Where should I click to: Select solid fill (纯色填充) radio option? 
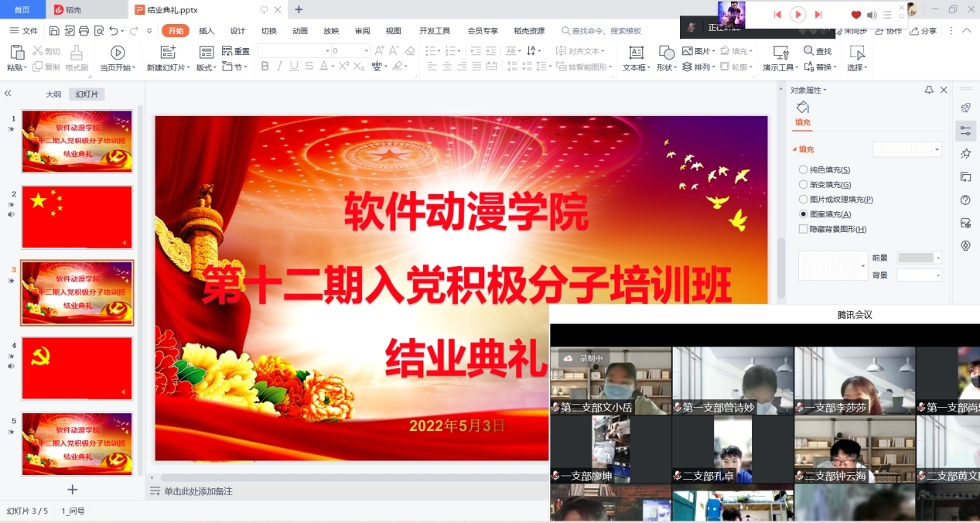tap(803, 169)
